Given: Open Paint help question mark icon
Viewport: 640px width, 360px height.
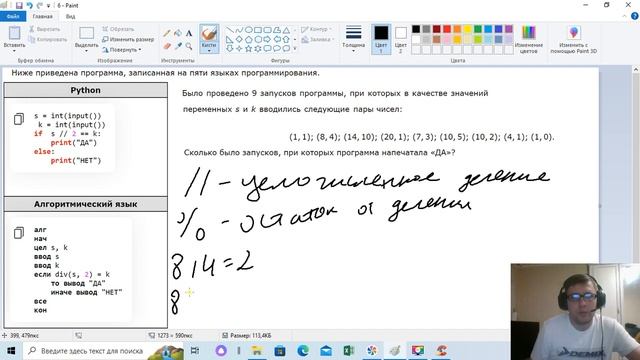Looking at the screenshot, I should pos(635,16).
